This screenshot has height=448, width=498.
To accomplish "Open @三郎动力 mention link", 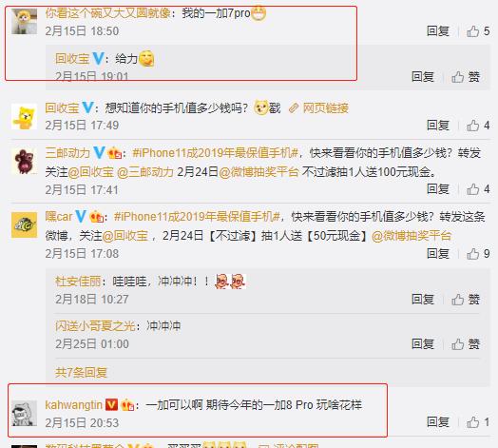I will click(145, 172).
